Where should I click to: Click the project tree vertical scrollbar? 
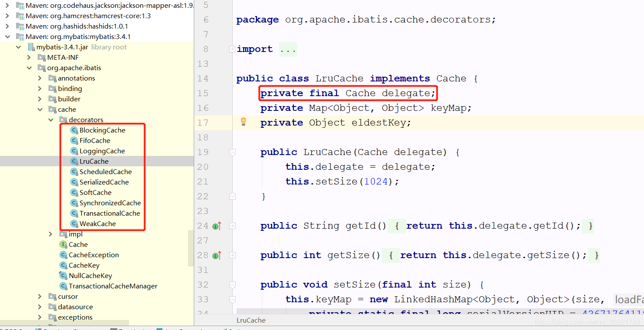coord(191,248)
